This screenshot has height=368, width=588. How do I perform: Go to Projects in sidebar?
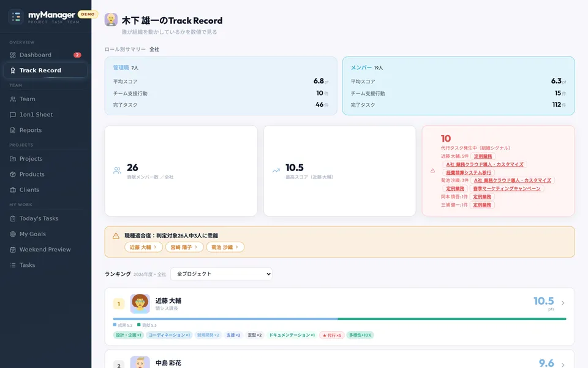(x=45, y=159)
